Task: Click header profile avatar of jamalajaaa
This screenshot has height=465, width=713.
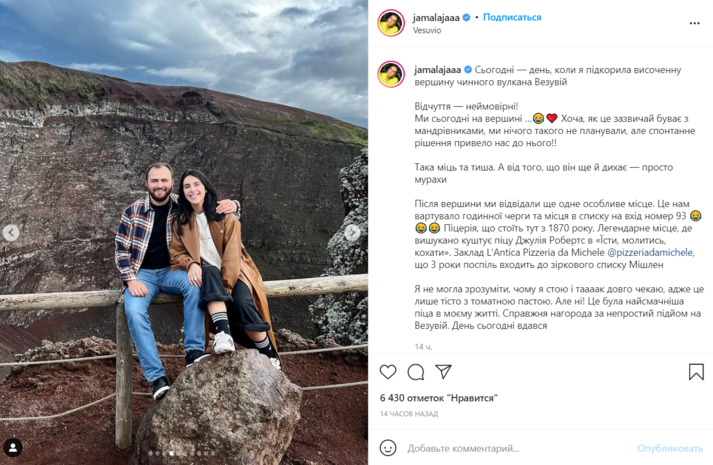Action: point(391,23)
